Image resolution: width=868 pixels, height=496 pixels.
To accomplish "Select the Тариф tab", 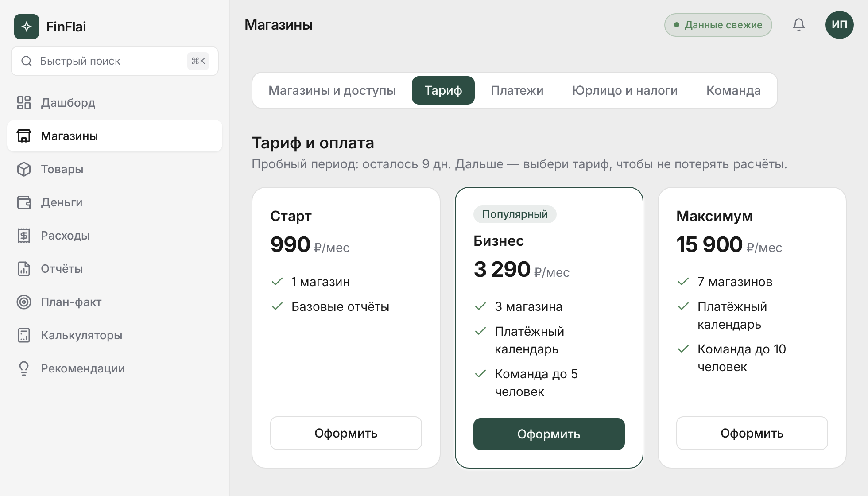I will (x=443, y=90).
